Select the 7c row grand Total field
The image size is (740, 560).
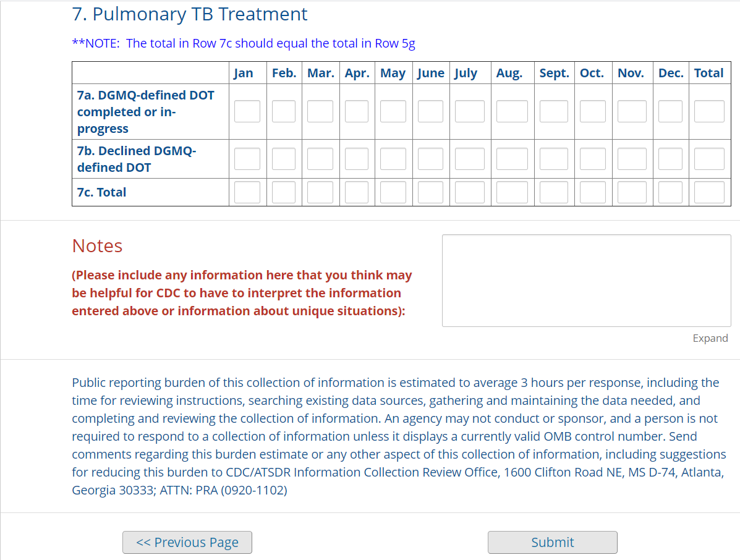tap(708, 192)
